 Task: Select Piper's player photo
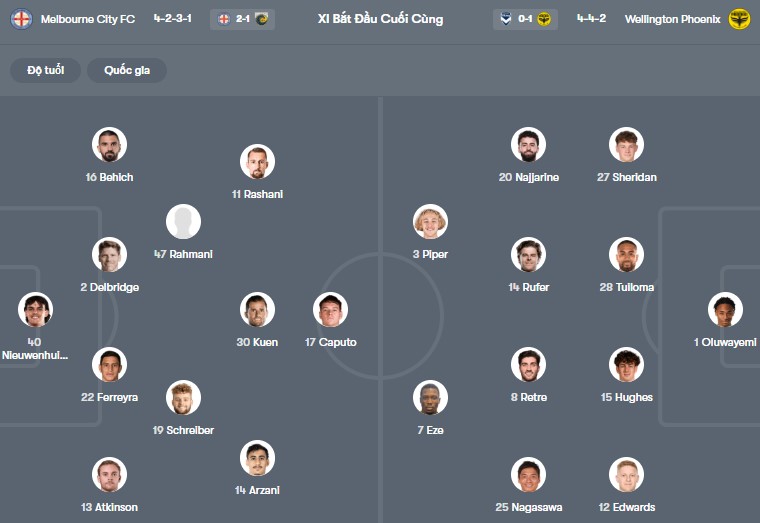430,222
